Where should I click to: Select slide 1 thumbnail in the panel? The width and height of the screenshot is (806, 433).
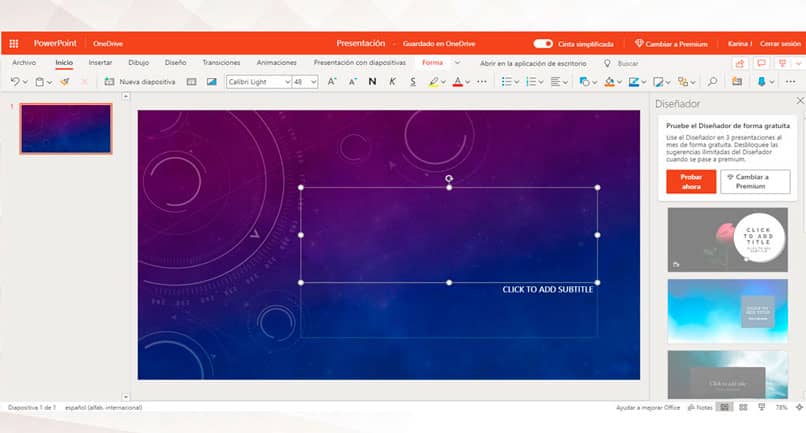(x=66, y=129)
